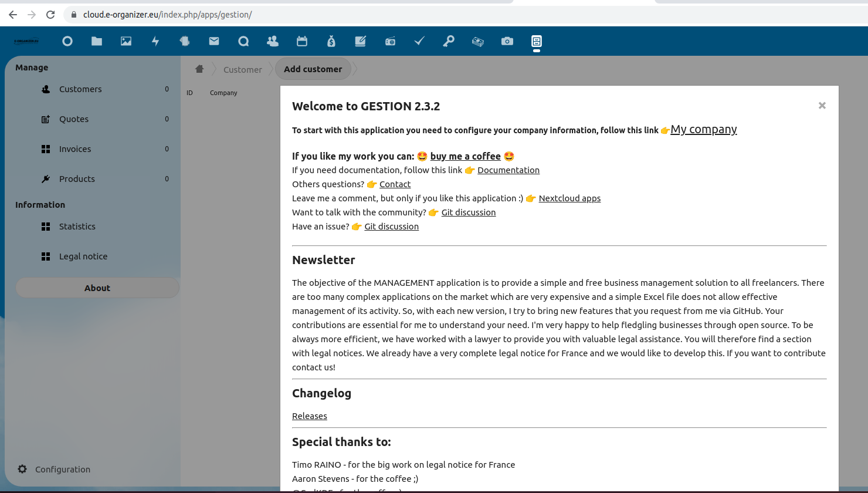Click the home icon in the breadcrumb
Viewport: 868px width, 493px height.
199,69
